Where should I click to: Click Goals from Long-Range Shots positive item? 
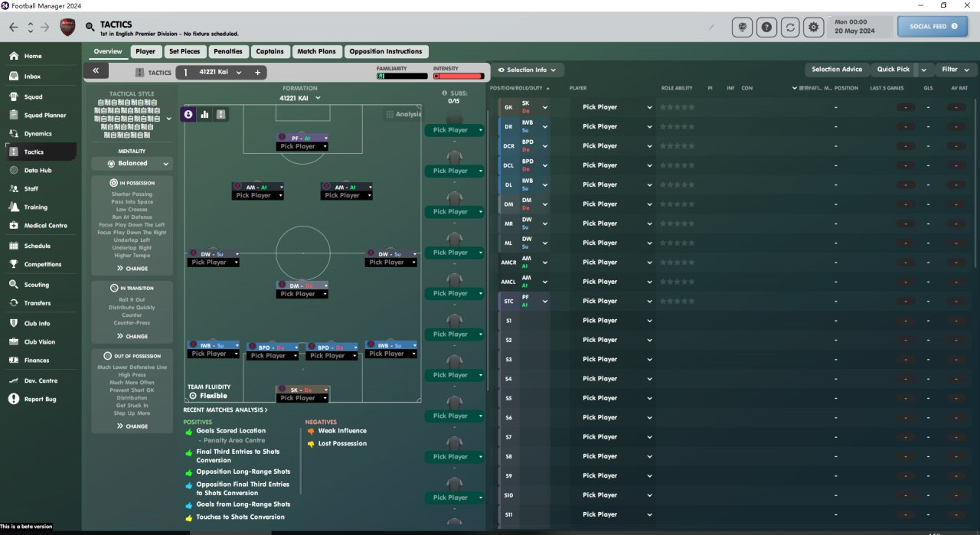point(238,504)
